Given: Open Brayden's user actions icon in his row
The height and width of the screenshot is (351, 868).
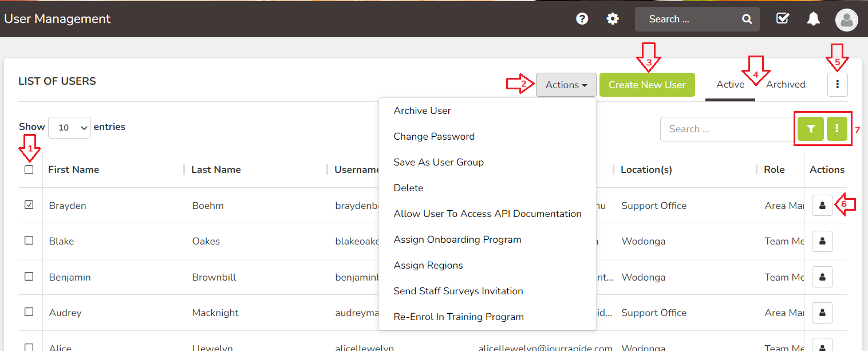Looking at the screenshot, I should click(x=822, y=205).
